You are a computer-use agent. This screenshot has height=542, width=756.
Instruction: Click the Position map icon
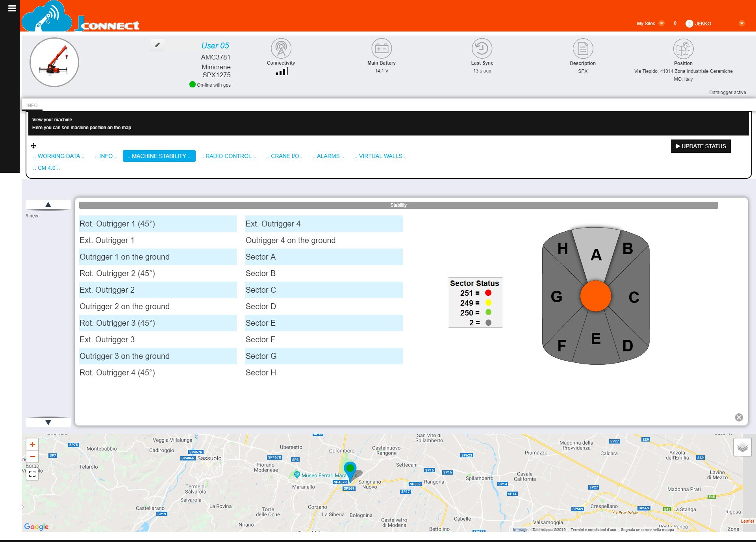point(683,49)
